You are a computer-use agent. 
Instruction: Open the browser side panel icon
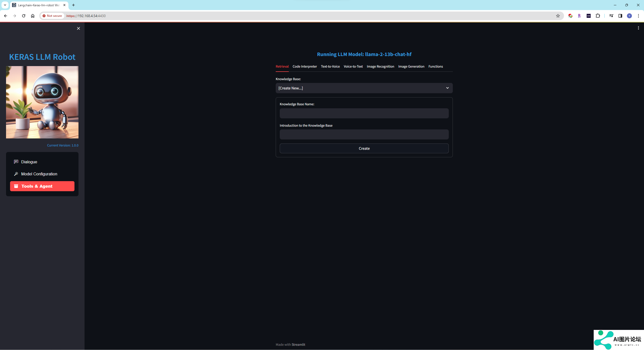point(620,16)
